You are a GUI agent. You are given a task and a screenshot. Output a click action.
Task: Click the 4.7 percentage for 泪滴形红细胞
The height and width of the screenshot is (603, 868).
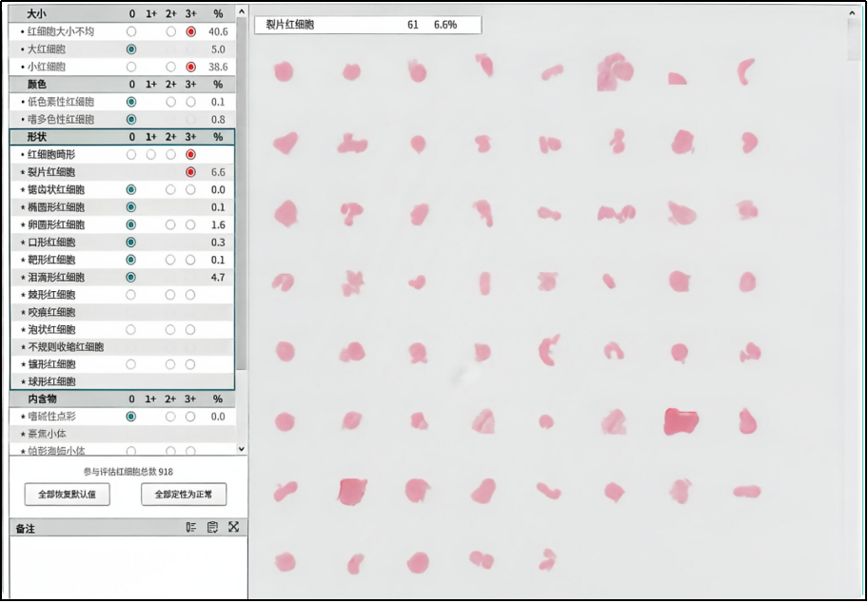click(x=218, y=277)
